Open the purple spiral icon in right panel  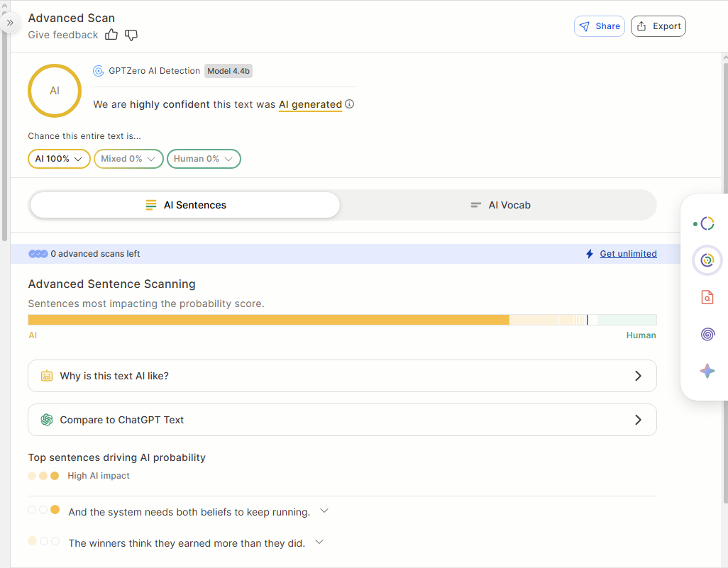pyautogui.click(x=707, y=334)
